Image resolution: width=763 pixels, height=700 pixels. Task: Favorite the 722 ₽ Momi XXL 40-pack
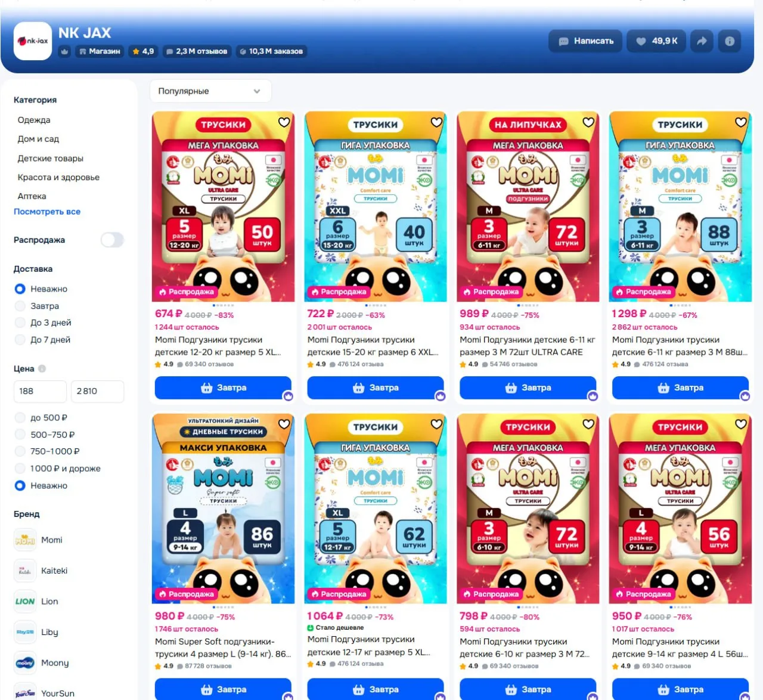tap(437, 122)
